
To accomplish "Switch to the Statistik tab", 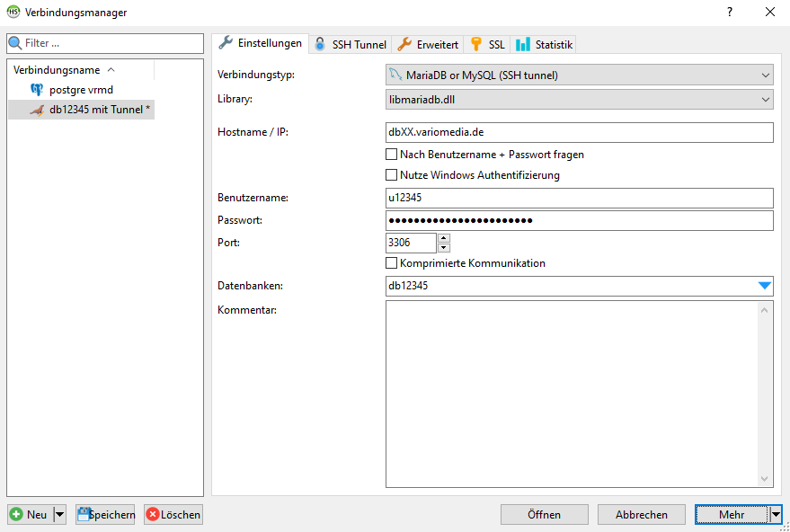I will point(543,44).
